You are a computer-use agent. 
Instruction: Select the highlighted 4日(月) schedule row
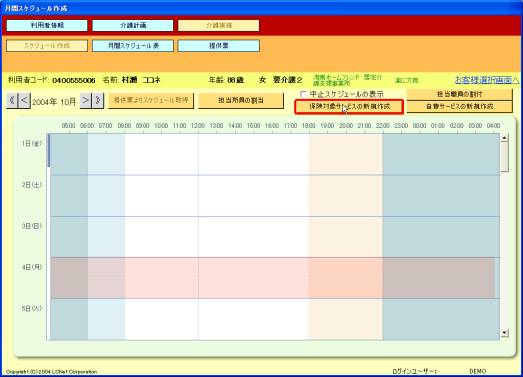coord(273,278)
